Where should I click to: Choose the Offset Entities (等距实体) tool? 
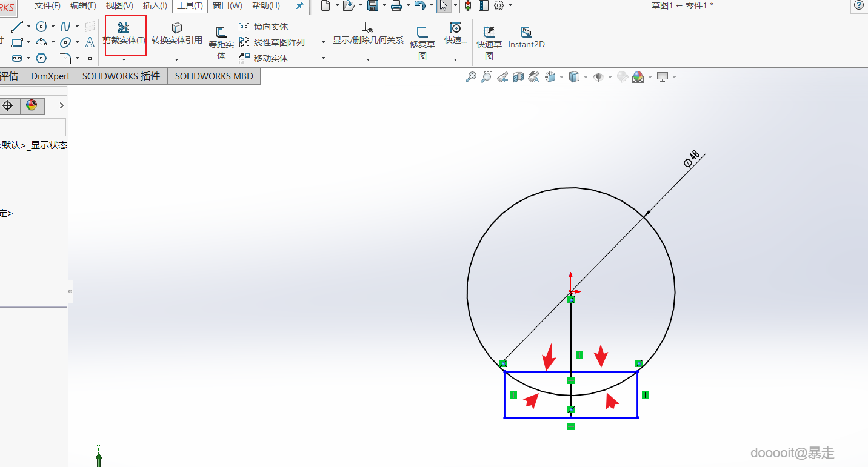click(x=221, y=33)
